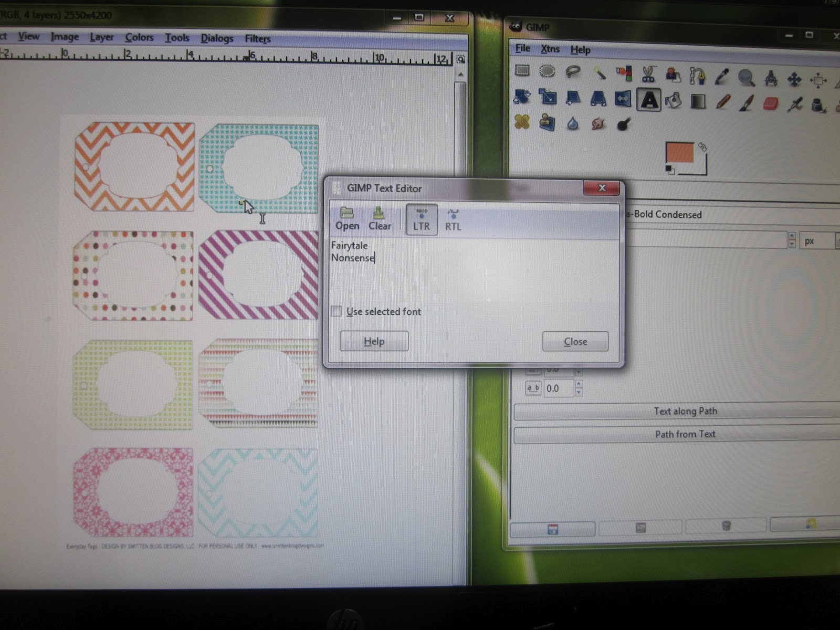Select the Blend gradient tool
The image size is (840, 630).
coord(698,101)
